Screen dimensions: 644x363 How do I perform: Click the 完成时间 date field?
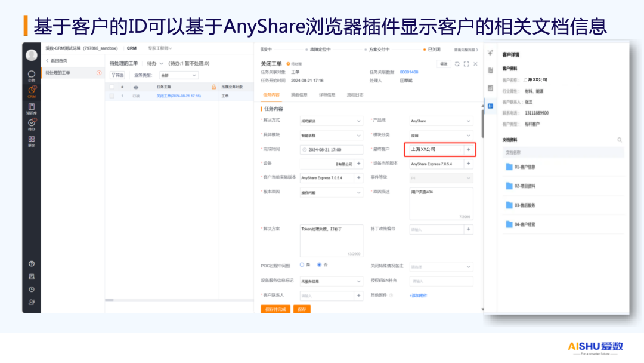click(x=331, y=150)
